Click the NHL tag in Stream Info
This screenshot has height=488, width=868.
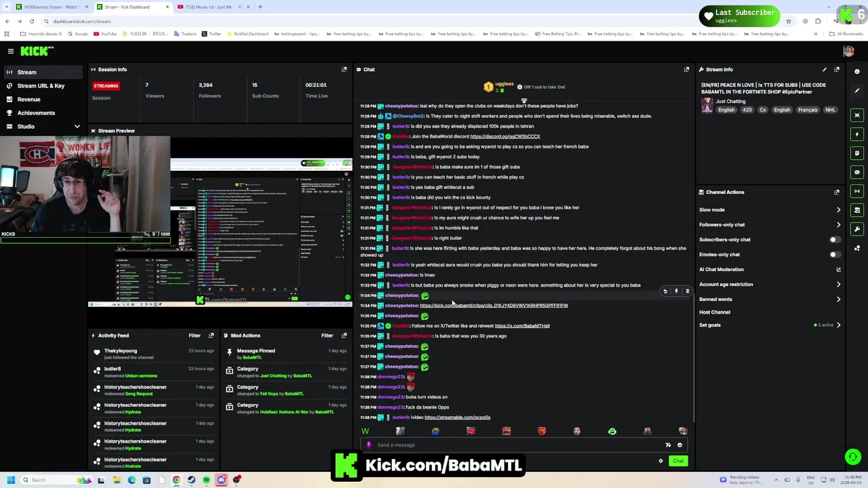(830, 110)
